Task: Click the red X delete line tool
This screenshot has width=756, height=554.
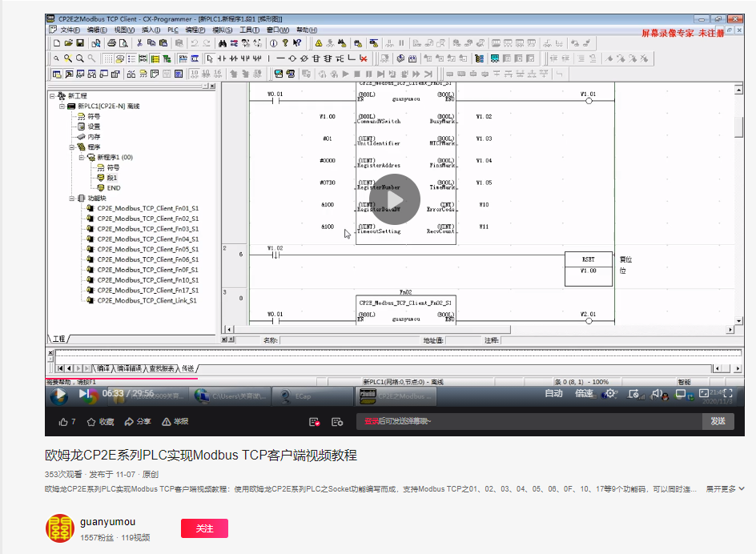Action: 364,58
